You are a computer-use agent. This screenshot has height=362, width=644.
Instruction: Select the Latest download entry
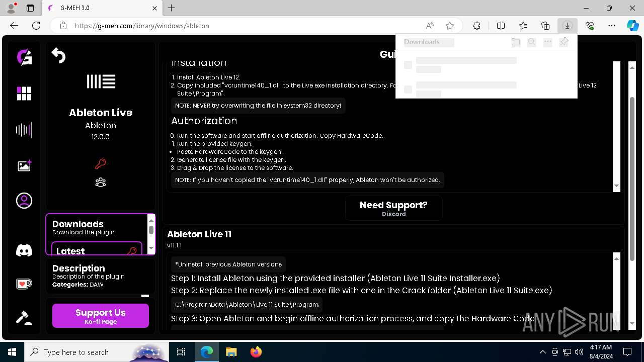point(97,249)
